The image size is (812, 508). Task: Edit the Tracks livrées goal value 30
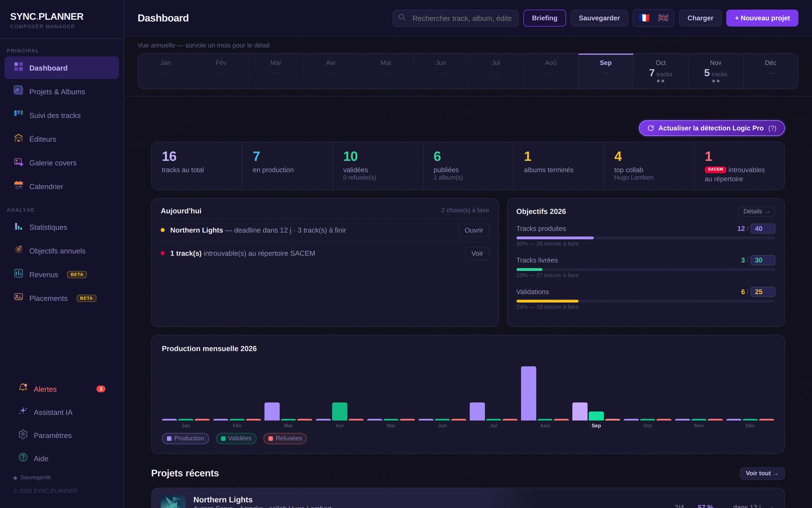762,260
